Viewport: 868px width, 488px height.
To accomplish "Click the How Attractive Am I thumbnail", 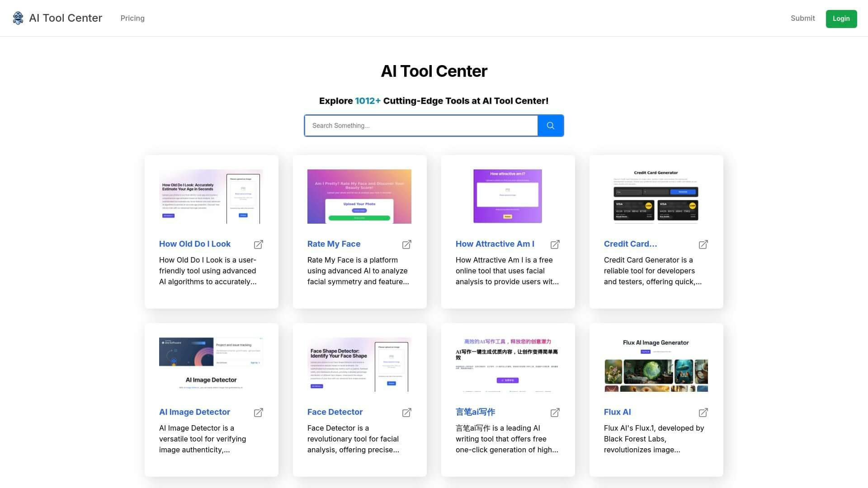I will 508,197.
